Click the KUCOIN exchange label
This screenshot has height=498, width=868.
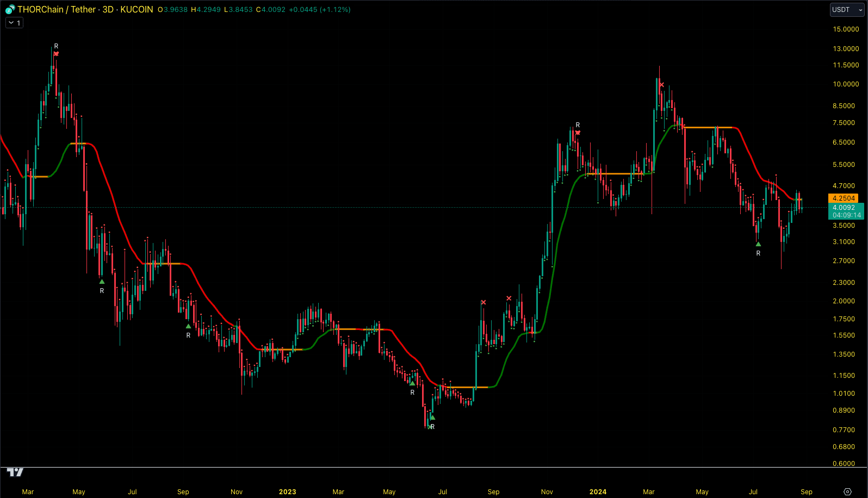[x=137, y=10]
